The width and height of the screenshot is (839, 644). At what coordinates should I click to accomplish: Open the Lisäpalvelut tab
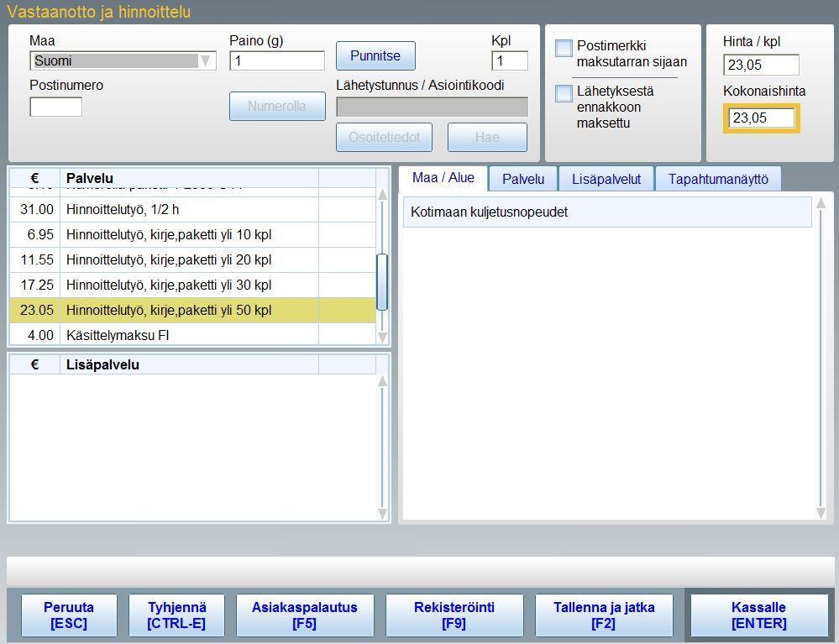[606, 179]
